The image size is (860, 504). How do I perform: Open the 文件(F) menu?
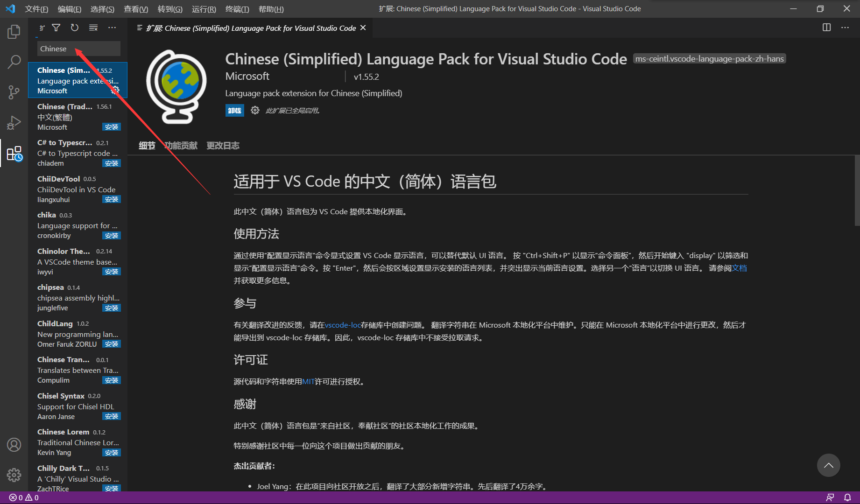[x=36, y=9]
